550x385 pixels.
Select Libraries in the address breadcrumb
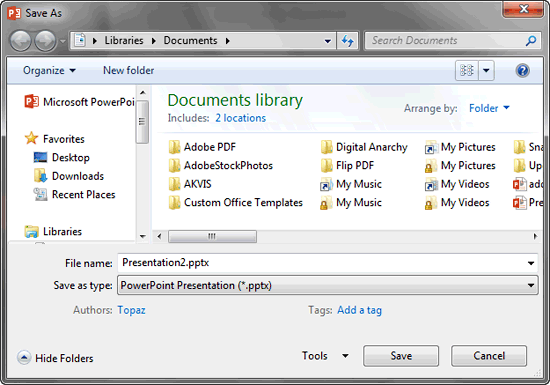[x=124, y=41]
